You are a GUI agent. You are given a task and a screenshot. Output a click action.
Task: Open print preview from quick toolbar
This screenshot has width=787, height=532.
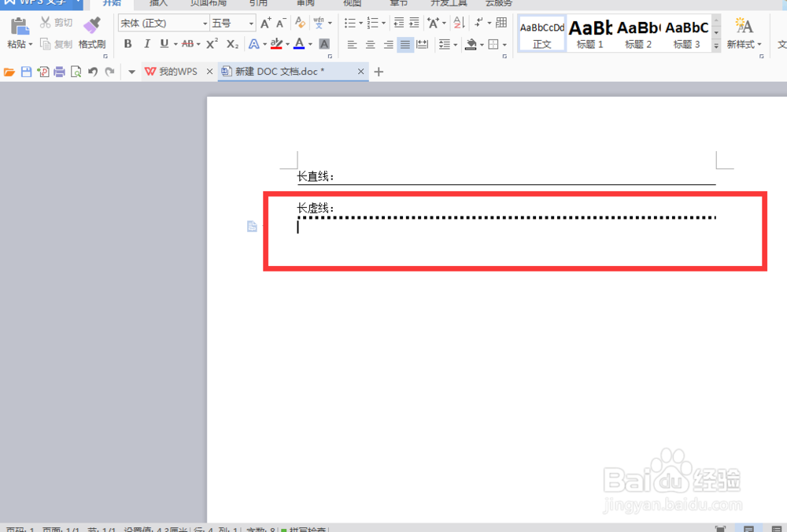(x=76, y=72)
